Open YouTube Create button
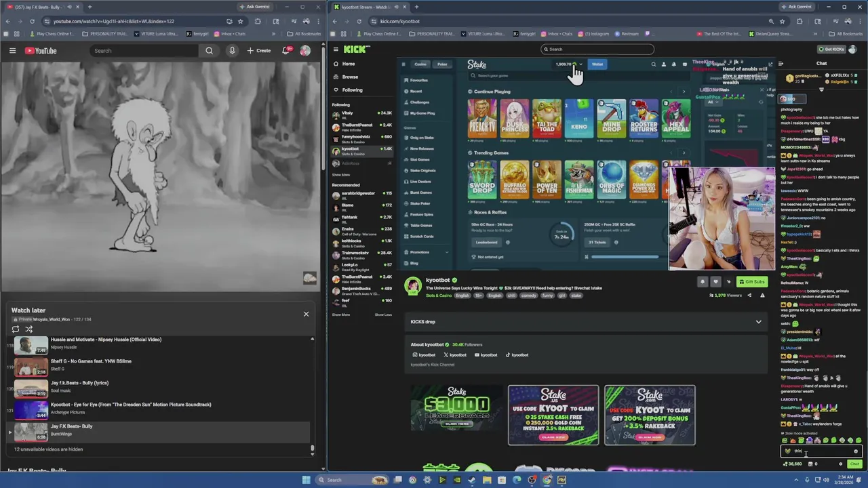868x488 pixels. (259, 51)
